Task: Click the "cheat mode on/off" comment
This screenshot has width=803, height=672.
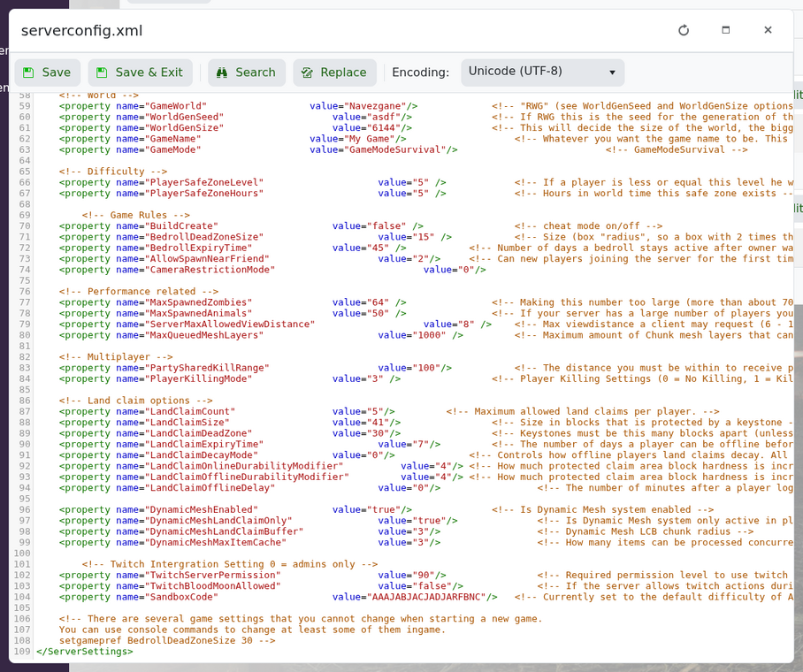Action: [x=588, y=225]
